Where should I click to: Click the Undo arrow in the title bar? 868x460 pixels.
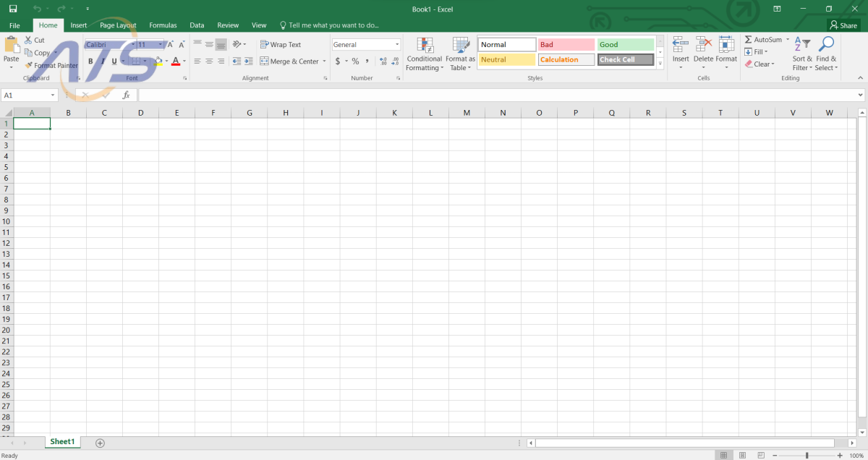37,9
